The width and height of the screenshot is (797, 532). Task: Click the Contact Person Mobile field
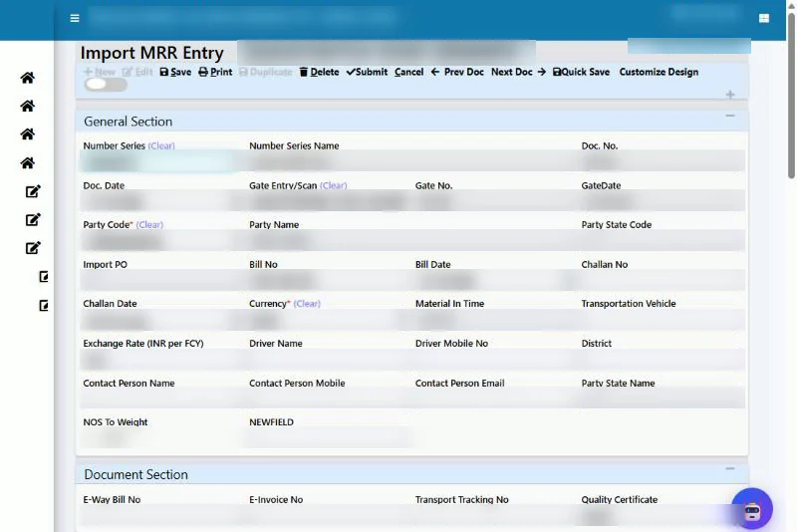pos(329,399)
